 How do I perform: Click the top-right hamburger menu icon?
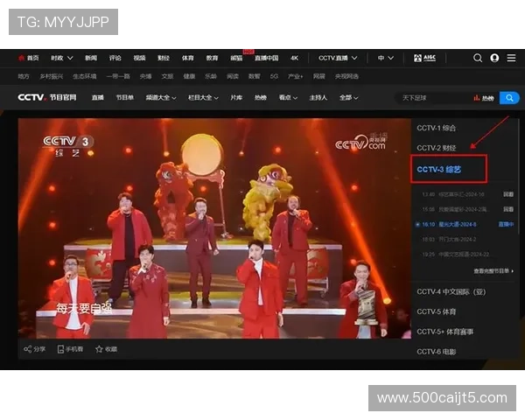tap(511, 58)
